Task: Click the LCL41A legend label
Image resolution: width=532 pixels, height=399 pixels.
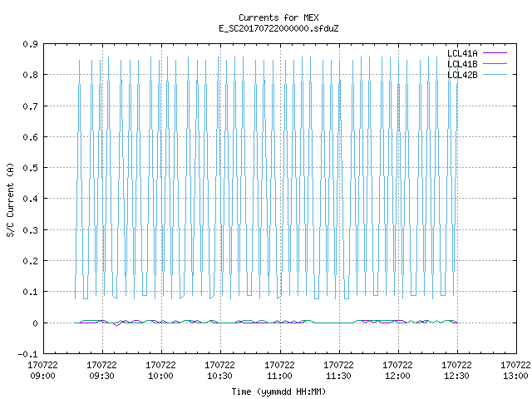Action: [x=462, y=53]
